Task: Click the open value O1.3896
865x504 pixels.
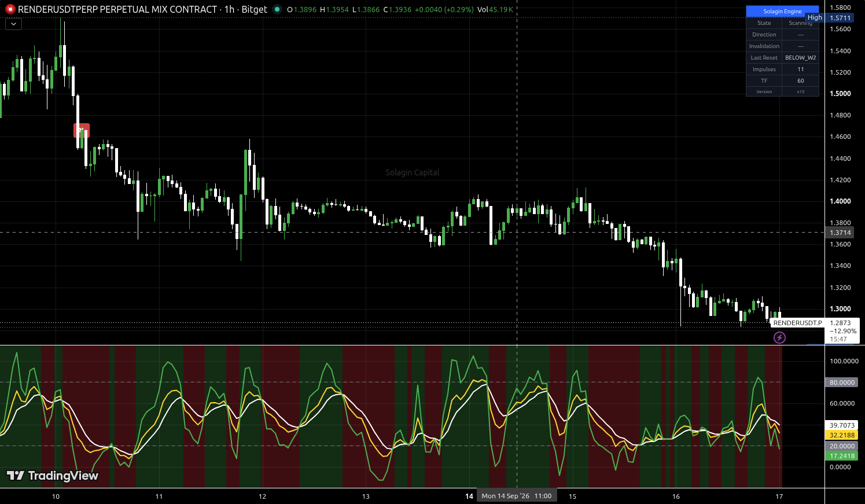Action: point(301,10)
